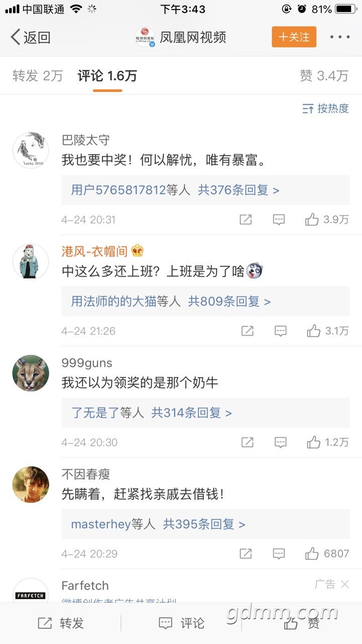Open 999guns' cat avatar profile
Image resolution: width=362 pixels, height=644 pixels.
[31, 373]
